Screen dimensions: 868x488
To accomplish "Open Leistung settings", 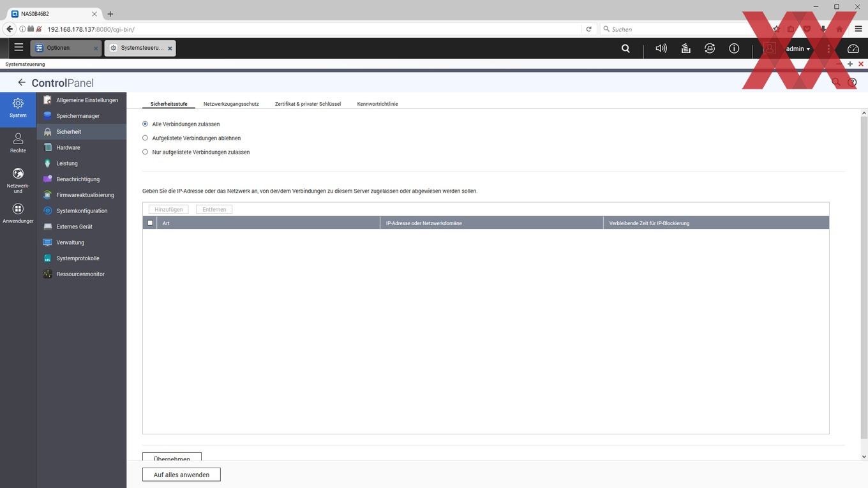I will (82, 163).
